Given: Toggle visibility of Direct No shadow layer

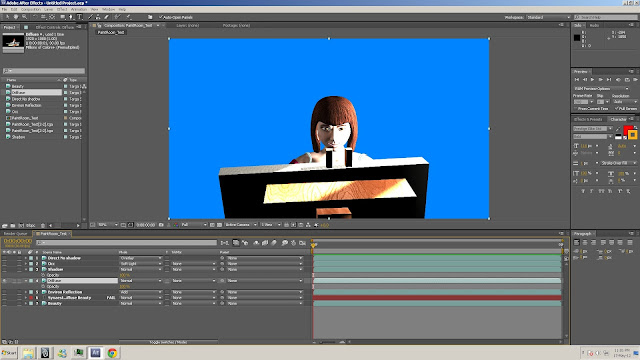Looking at the screenshot, I should pos(4,258).
